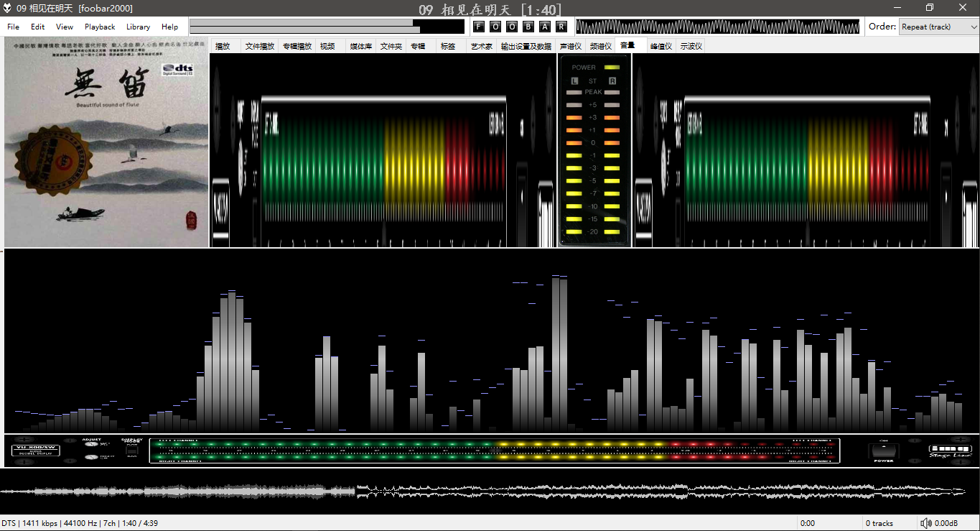Click the foobar2000 icon in title bar
Image resolution: width=980 pixels, height=531 pixels.
pyautogui.click(x=7, y=8)
